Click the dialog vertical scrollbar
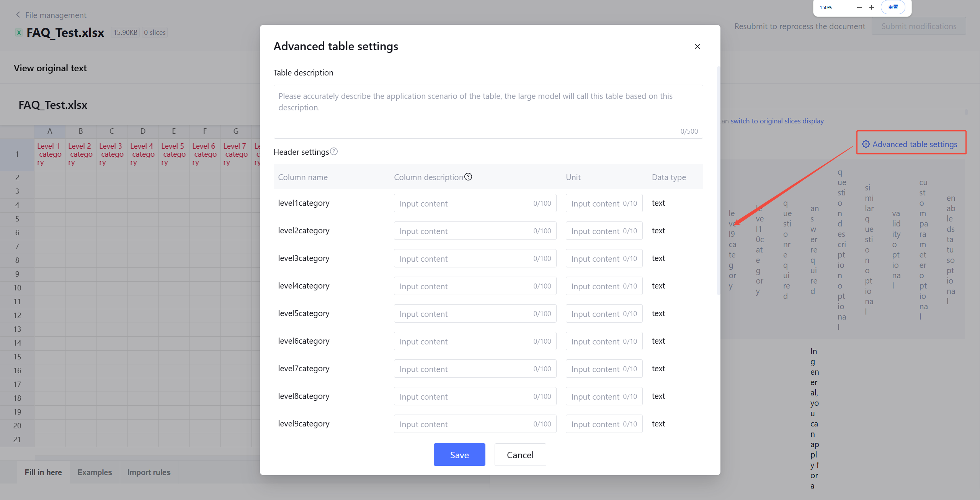 718,180
